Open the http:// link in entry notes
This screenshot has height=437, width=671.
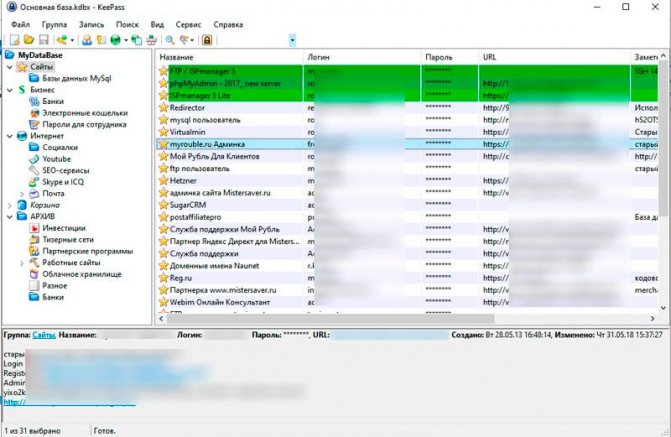(70, 402)
